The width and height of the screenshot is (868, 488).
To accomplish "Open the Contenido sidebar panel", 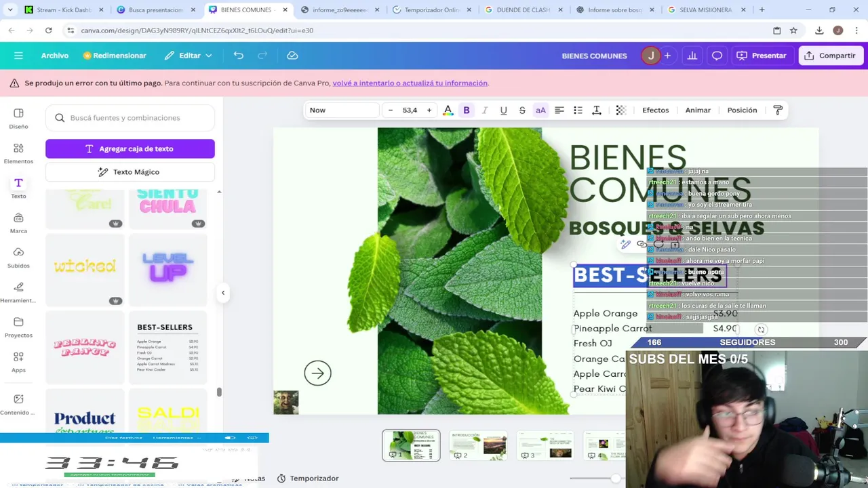I will click(18, 404).
